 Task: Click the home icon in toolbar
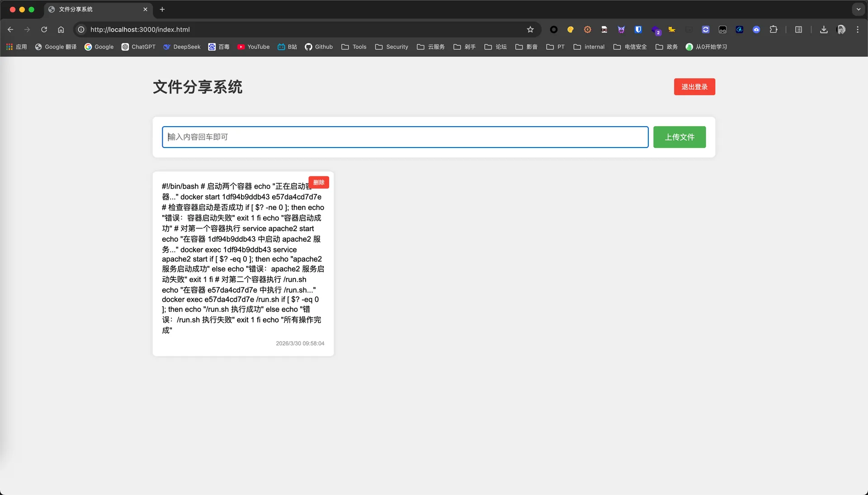[x=61, y=29]
